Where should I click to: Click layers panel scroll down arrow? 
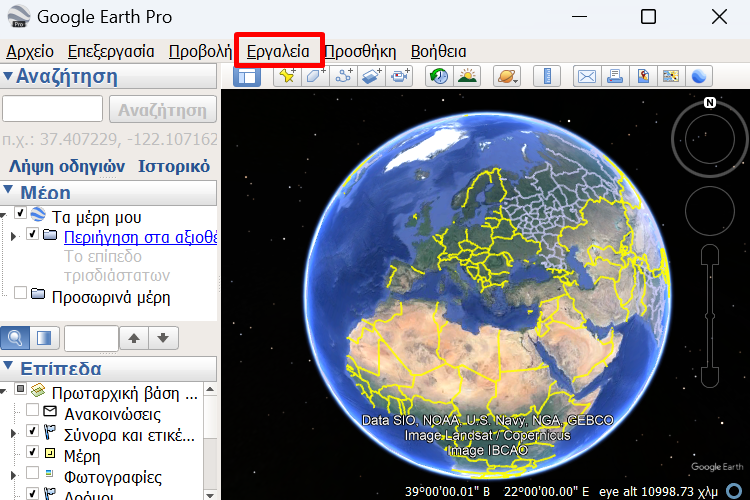[210, 494]
